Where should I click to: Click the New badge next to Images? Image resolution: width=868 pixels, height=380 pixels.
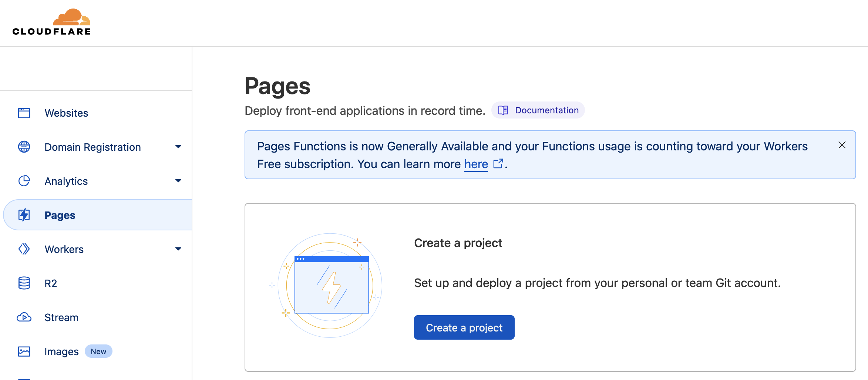tap(98, 351)
